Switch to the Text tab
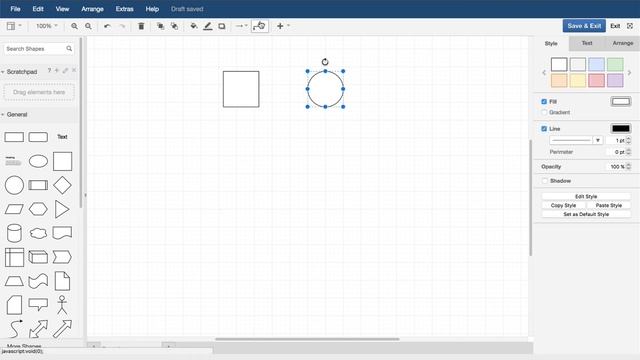 click(x=587, y=43)
